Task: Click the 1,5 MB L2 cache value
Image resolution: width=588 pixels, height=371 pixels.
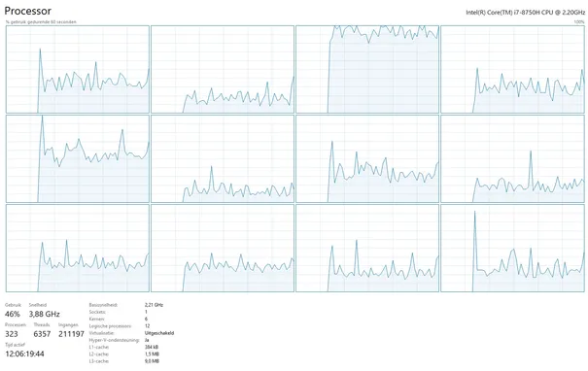Action: tap(152, 354)
